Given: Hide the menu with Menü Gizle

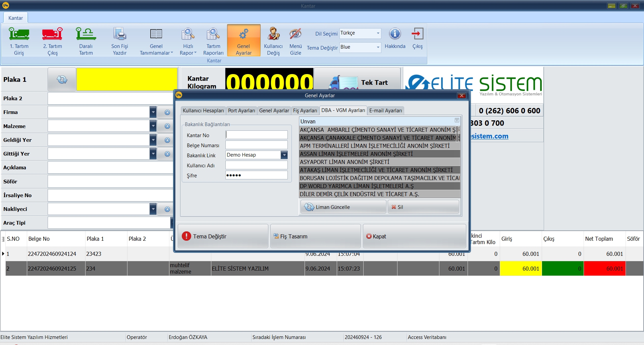Looking at the screenshot, I should (x=296, y=41).
